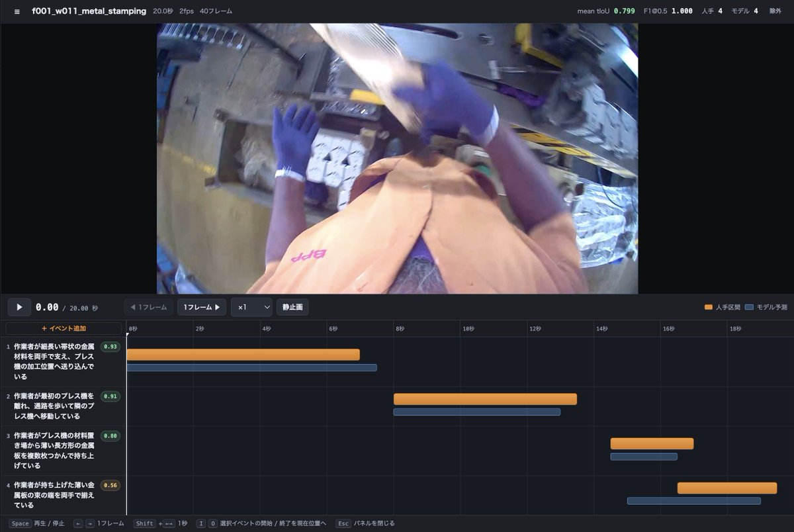
Task: Click the 0.80 score badge
Action: (110, 436)
